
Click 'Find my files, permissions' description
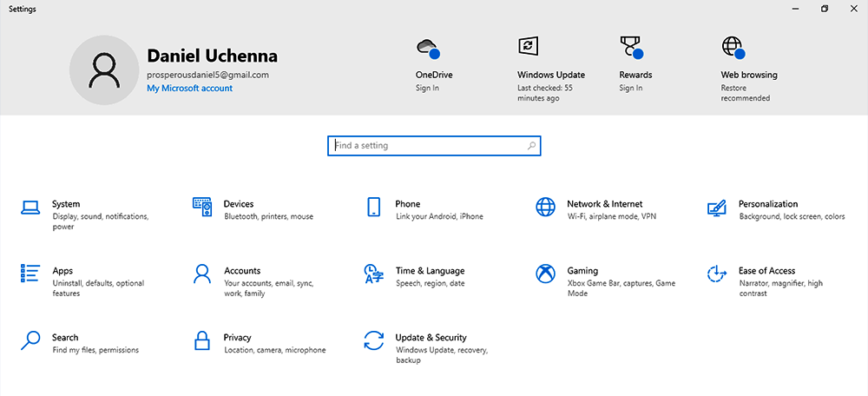click(x=95, y=350)
